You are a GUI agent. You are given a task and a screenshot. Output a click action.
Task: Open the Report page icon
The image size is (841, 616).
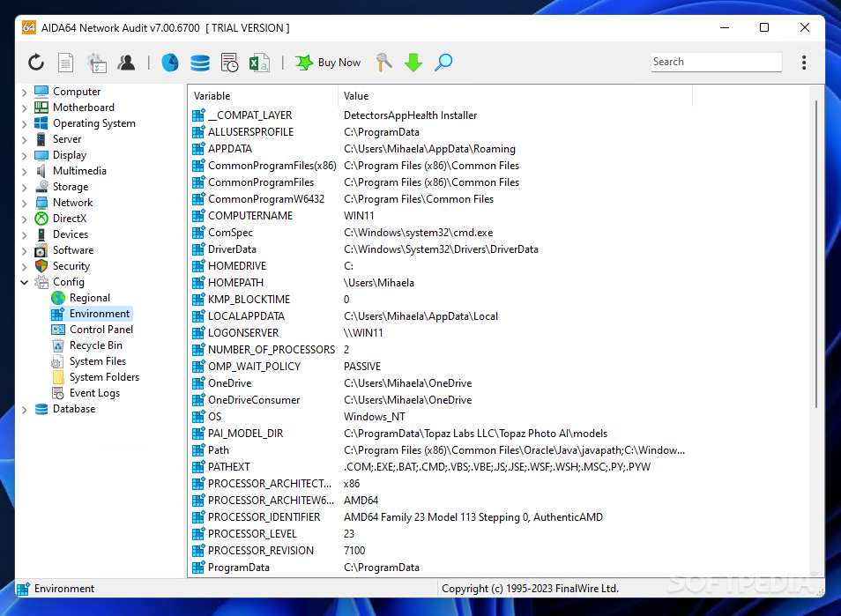click(65, 63)
